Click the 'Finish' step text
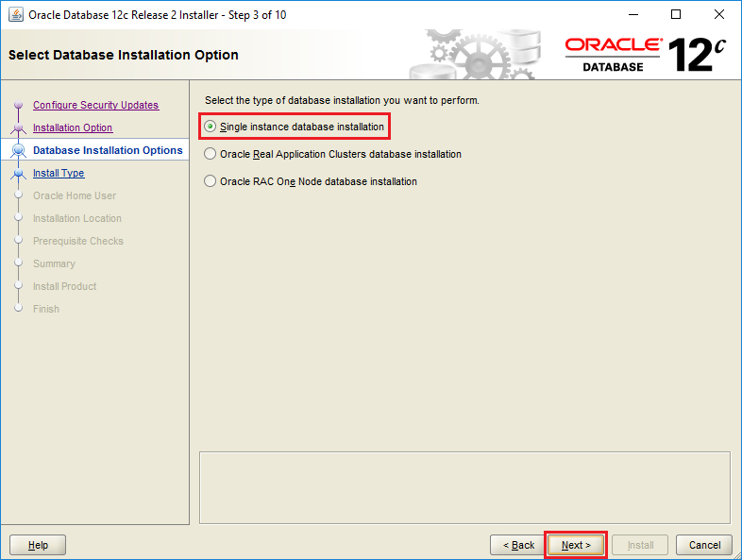 coord(46,309)
